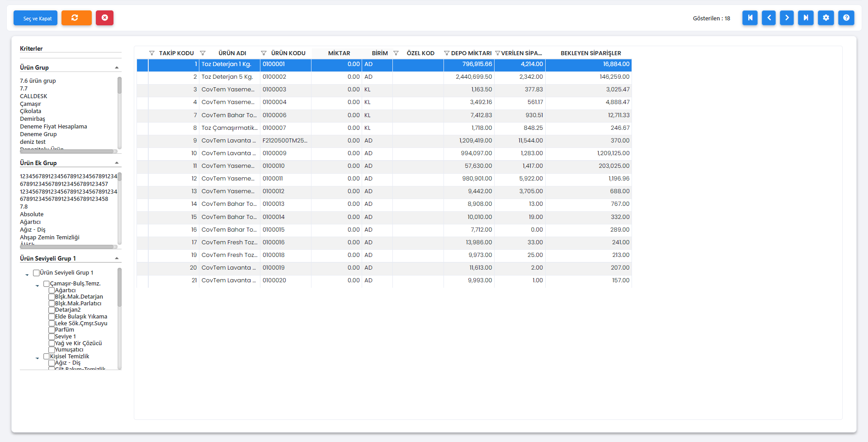868x442 pixels.
Task: Collapse the Ürün Grup criteria section
Action: (117, 68)
